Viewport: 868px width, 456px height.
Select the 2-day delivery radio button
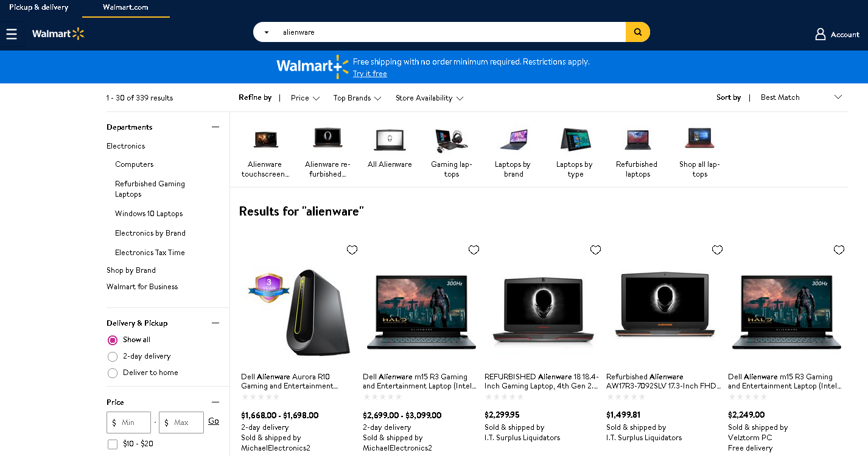click(x=113, y=356)
